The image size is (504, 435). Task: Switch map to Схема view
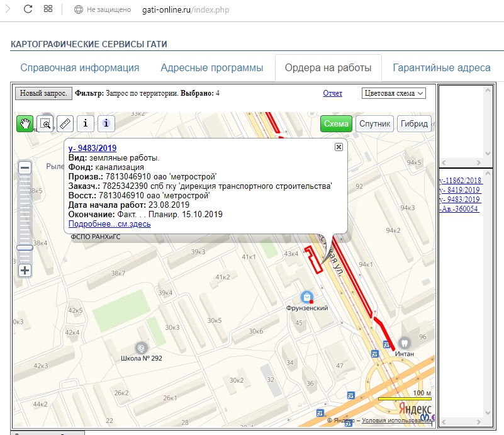(336, 124)
